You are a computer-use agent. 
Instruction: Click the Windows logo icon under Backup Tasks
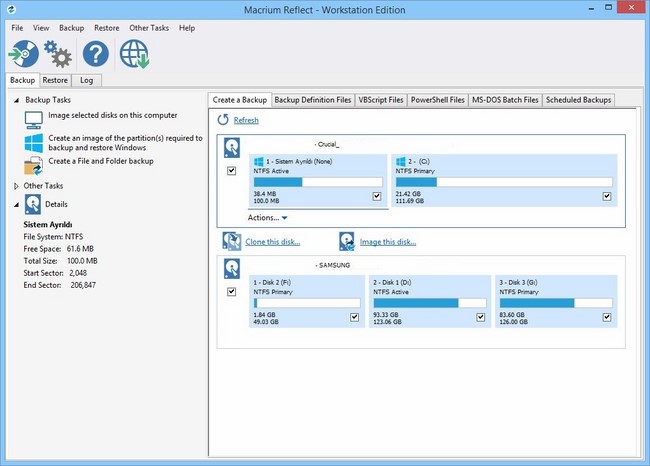33,142
